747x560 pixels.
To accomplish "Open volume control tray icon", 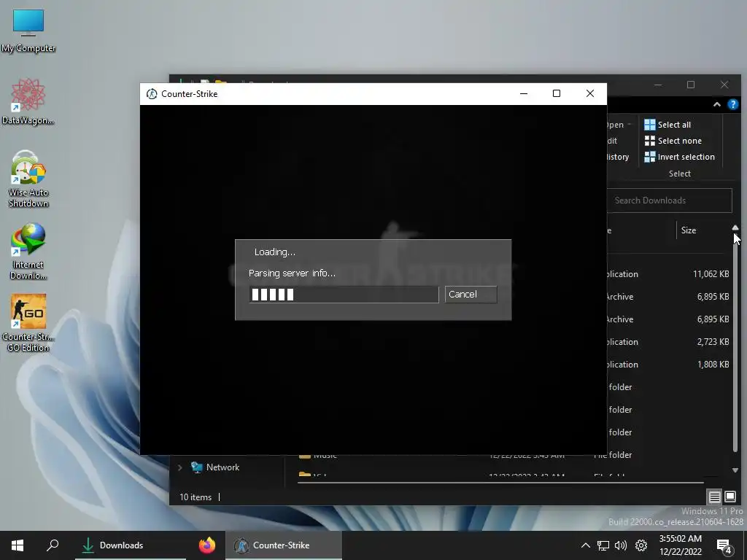I will 621,545.
